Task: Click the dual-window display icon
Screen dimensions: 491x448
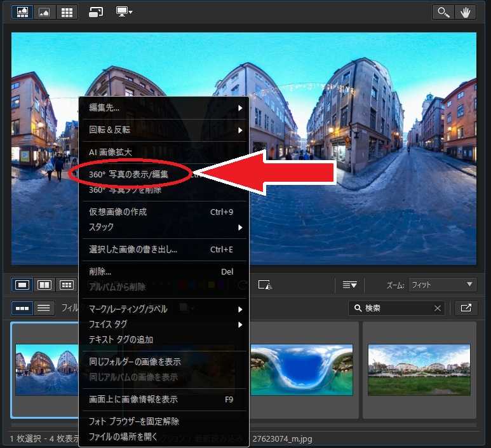Action: click(96, 12)
